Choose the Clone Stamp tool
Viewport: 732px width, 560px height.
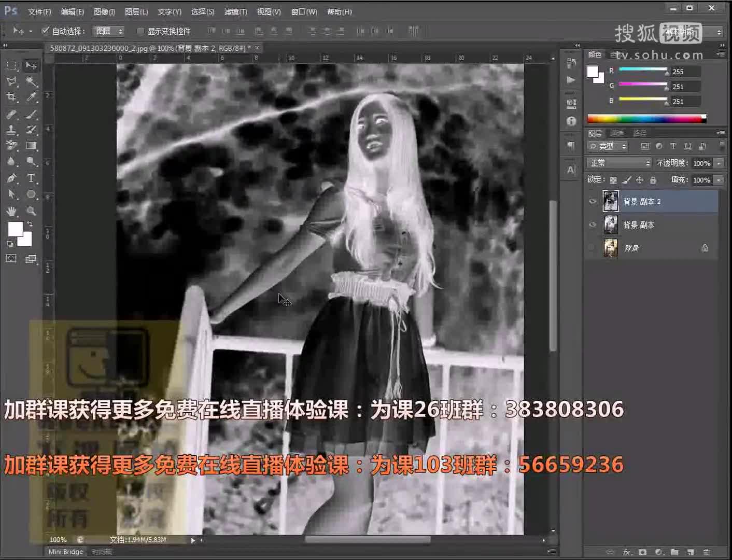11,131
